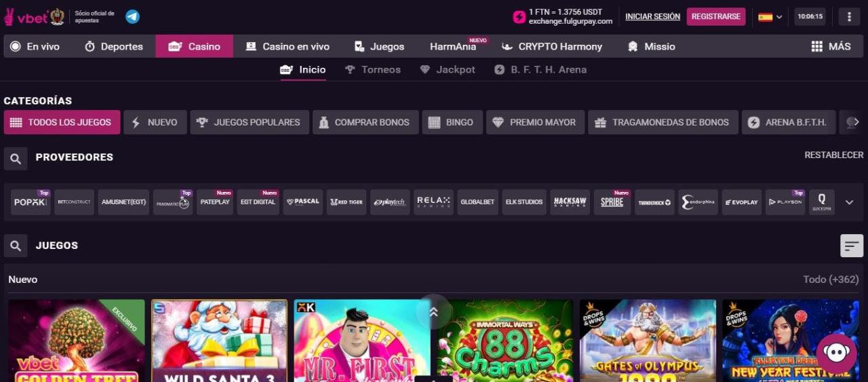
Task: Filter by Endorphina provider
Action: point(698,202)
